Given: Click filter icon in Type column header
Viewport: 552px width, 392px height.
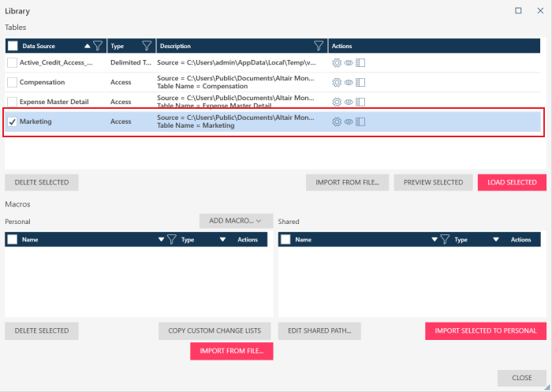Looking at the screenshot, I should pos(146,46).
